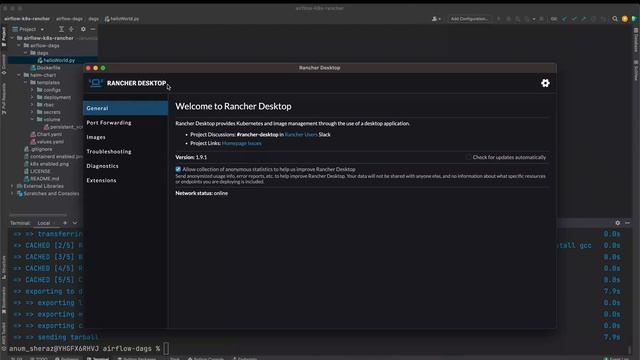This screenshot has height=360, width=640.
Task: Expand the configs folder
Action: tap(32, 90)
